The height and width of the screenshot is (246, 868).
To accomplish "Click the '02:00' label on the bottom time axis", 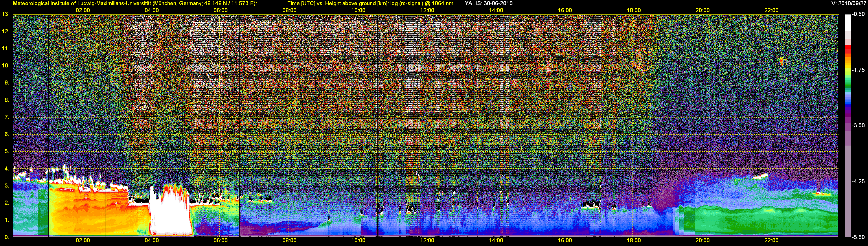I will pyautogui.click(x=82, y=240).
